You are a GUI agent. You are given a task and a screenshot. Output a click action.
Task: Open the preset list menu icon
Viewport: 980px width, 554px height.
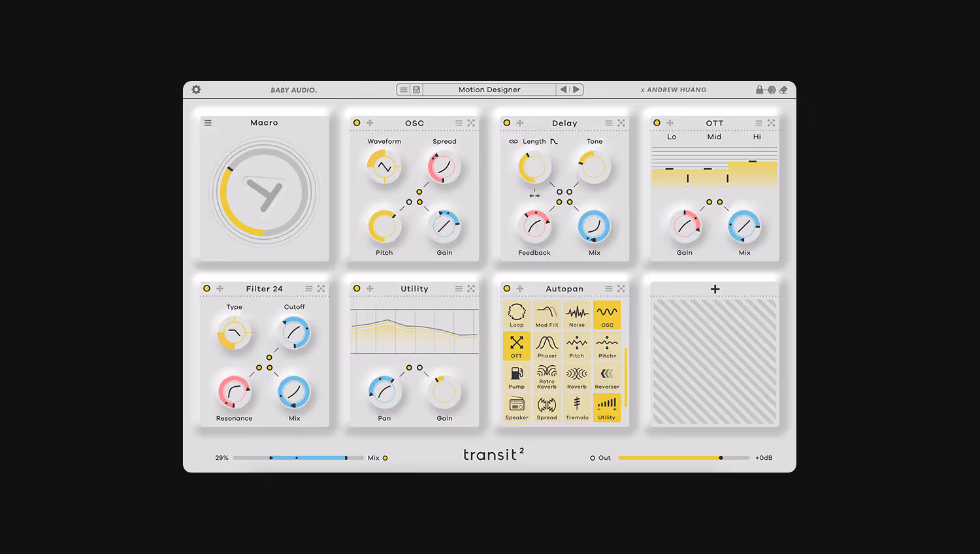[404, 90]
